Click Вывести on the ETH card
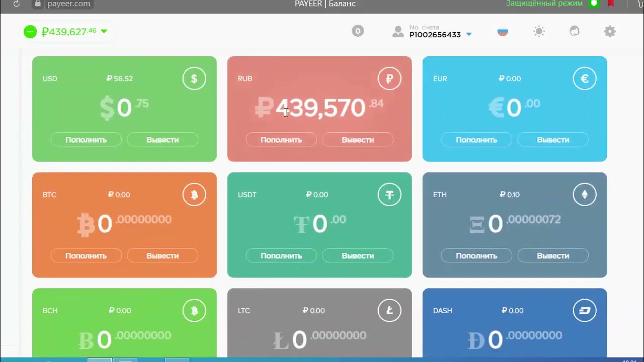This screenshot has height=362, width=644. point(553,256)
